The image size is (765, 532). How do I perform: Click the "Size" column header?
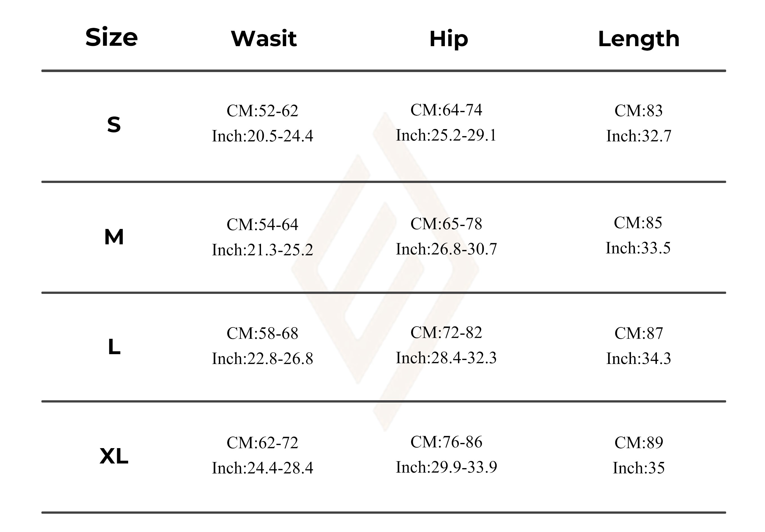111,37
